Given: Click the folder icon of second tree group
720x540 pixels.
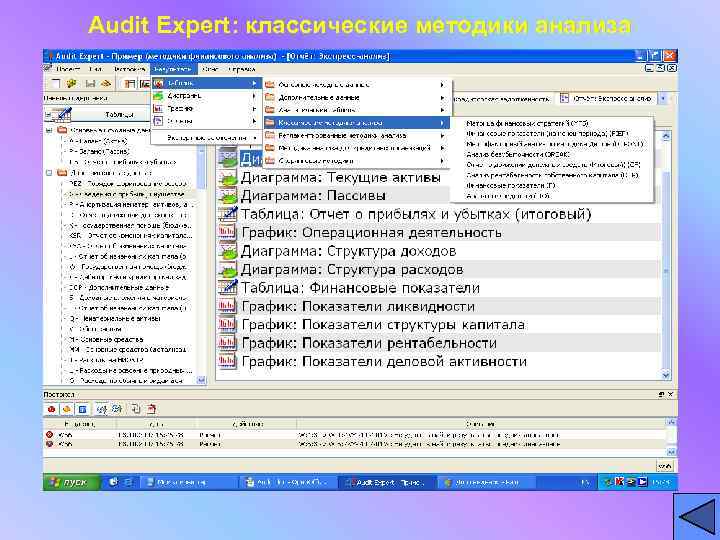Looking at the screenshot, I should (62, 173).
